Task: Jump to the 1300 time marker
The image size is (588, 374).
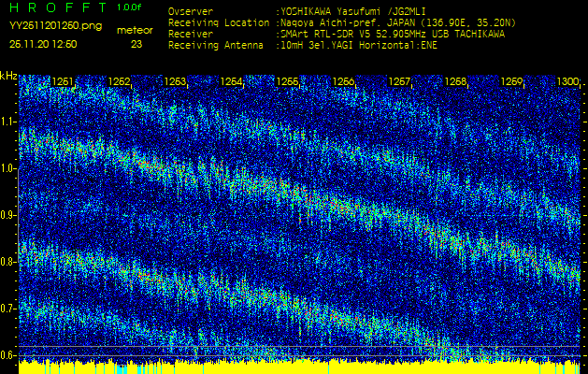Action: point(567,82)
